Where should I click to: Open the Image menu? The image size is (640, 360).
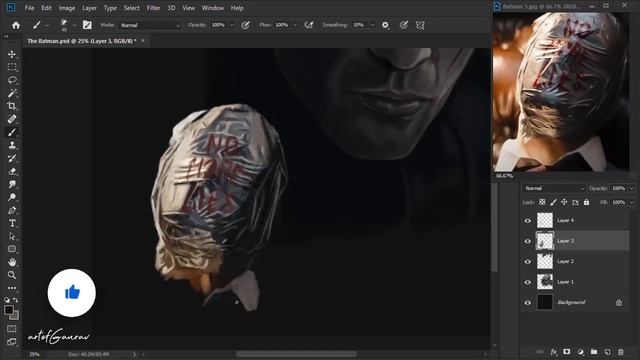point(67,8)
